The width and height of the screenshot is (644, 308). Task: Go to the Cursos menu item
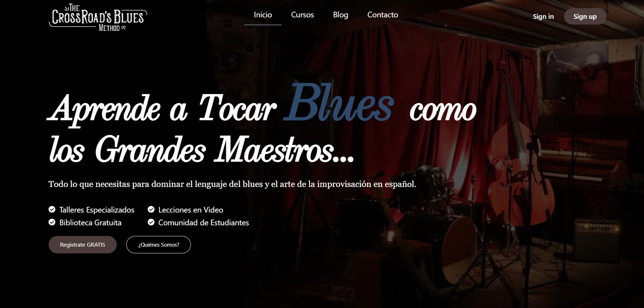click(302, 15)
